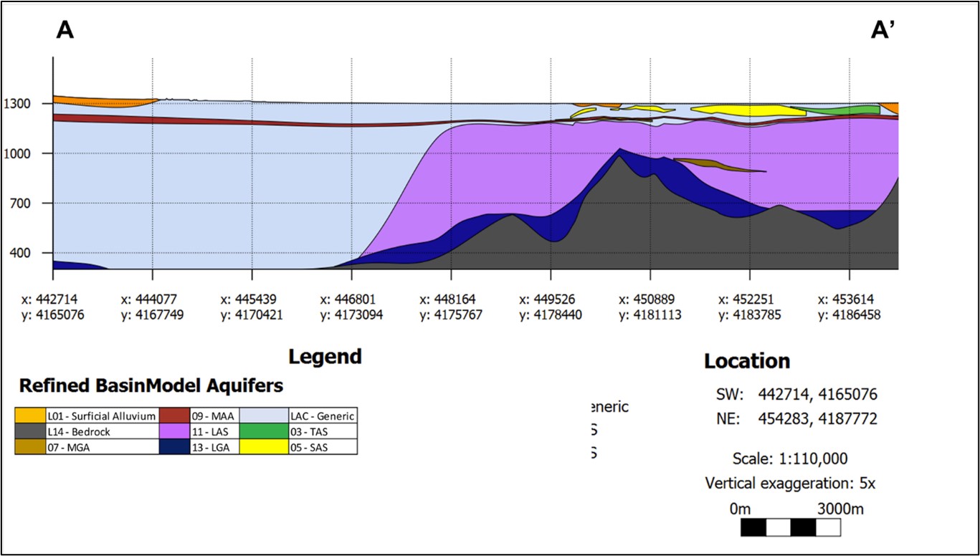Click the 'Legend' heading
The image size is (980, 556).
coord(325,357)
